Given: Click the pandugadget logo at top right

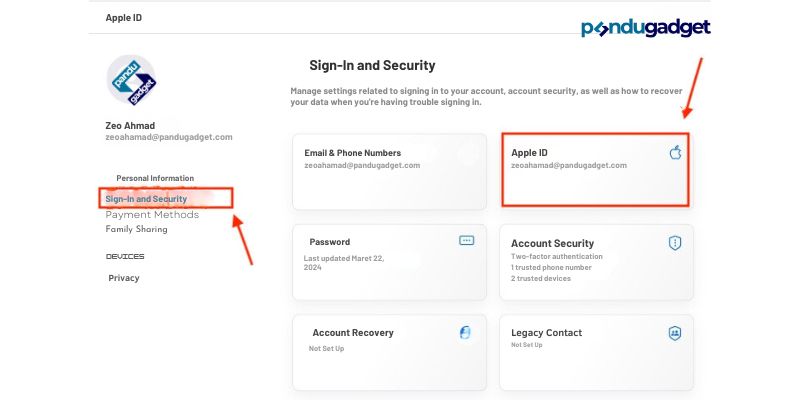Looking at the screenshot, I should coord(645,28).
